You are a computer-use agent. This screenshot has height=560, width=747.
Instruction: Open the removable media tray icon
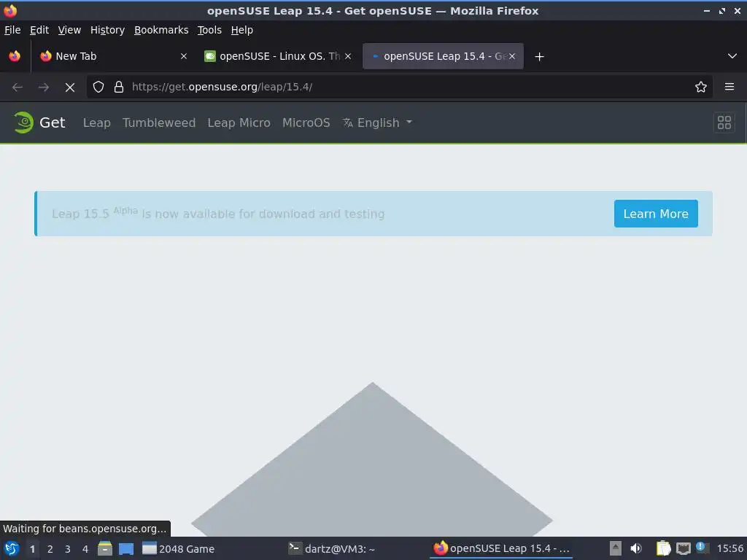point(616,548)
